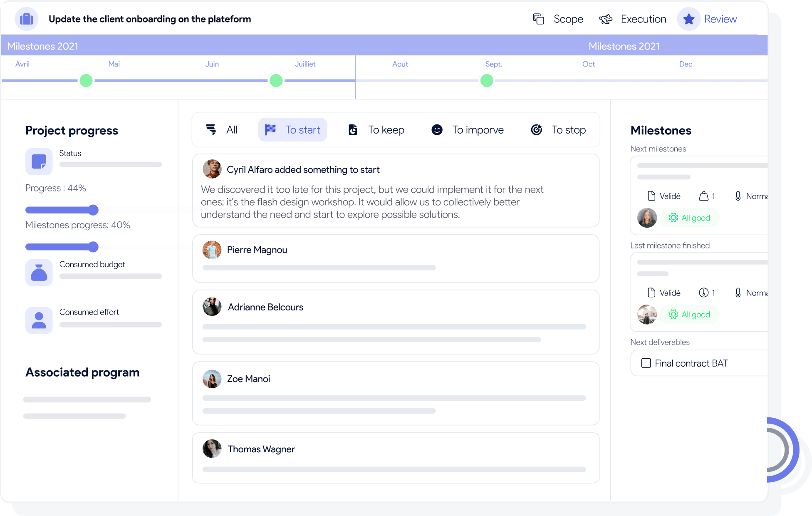The image size is (812, 516).
Task: Click the Consumed budget bag icon
Action: tap(39, 273)
